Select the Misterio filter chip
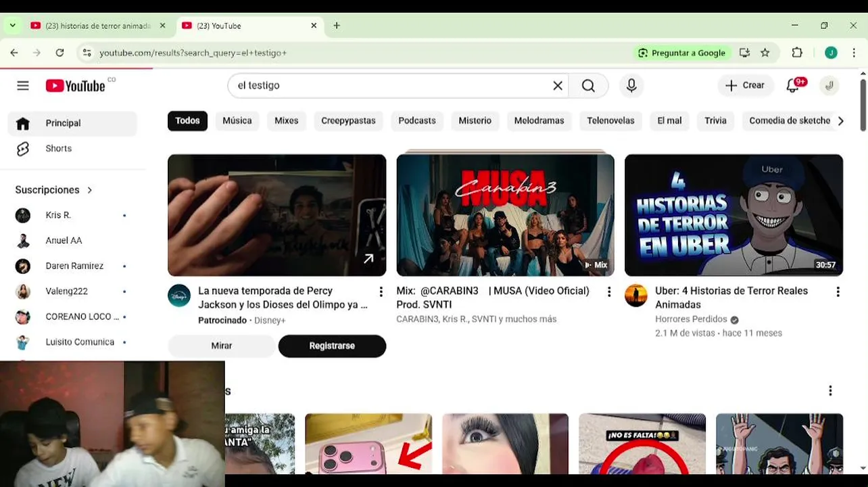868x487 pixels. 475,121
